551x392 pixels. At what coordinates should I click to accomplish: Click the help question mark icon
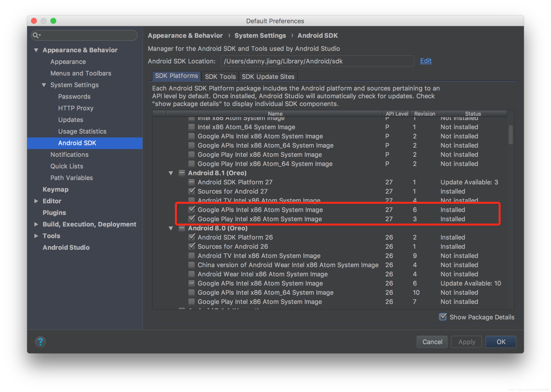pyautogui.click(x=40, y=342)
